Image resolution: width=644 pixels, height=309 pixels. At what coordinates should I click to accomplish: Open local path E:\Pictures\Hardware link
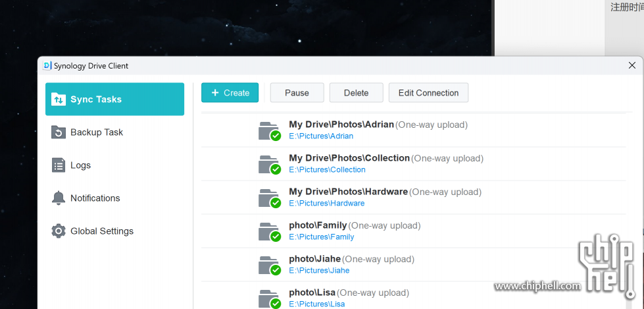click(327, 204)
